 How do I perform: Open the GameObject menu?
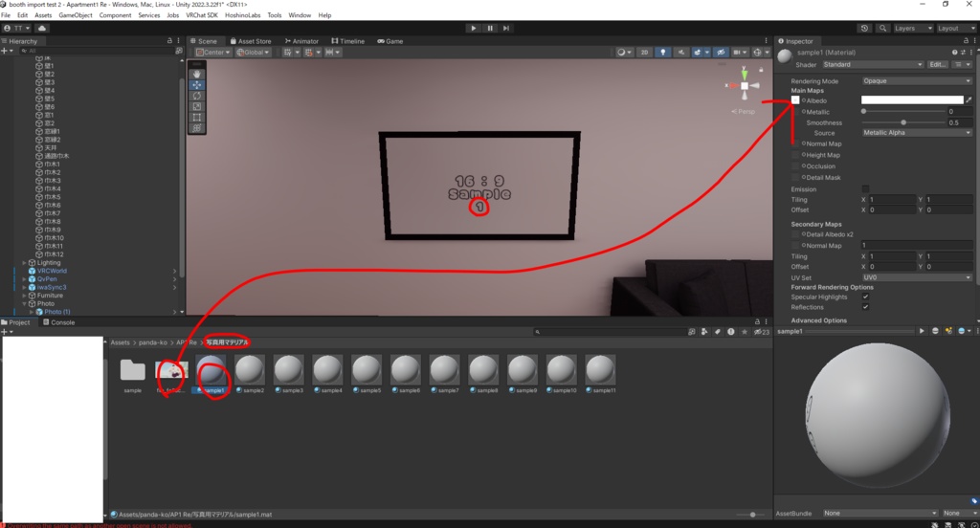(75, 15)
